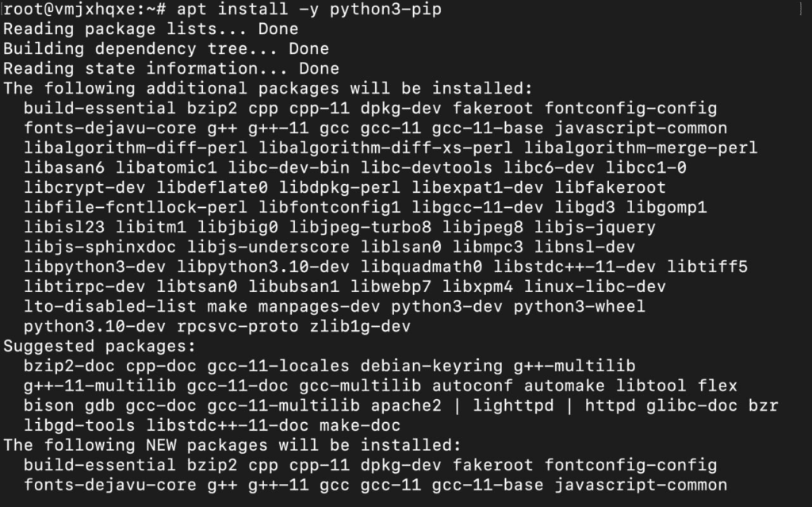Image resolution: width=812 pixels, height=507 pixels.
Task: Click the package name debian-keyring
Action: (431, 366)
